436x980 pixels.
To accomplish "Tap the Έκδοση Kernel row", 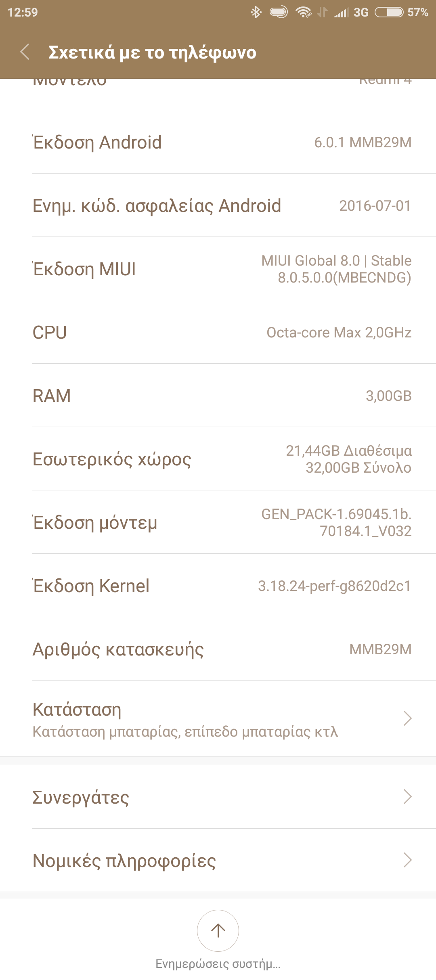I will pyautogui.click(x=218, y=586).
